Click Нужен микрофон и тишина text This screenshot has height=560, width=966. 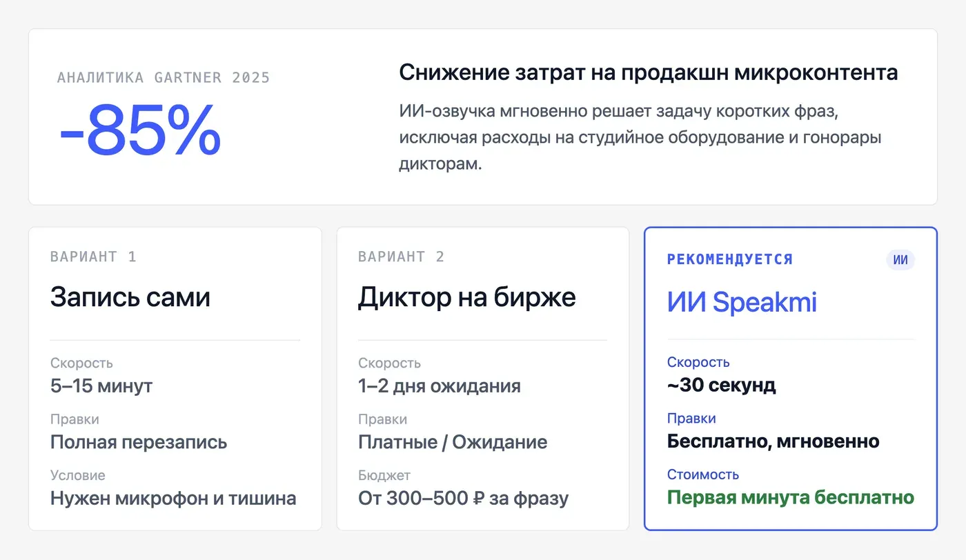click(x=173, y=498)
